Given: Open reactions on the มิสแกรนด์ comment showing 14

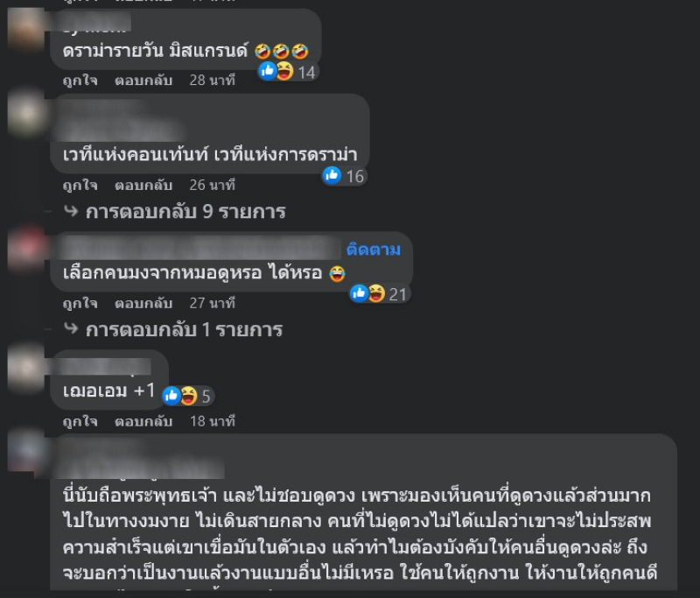Looking at the screenshot, I should 288,72.
